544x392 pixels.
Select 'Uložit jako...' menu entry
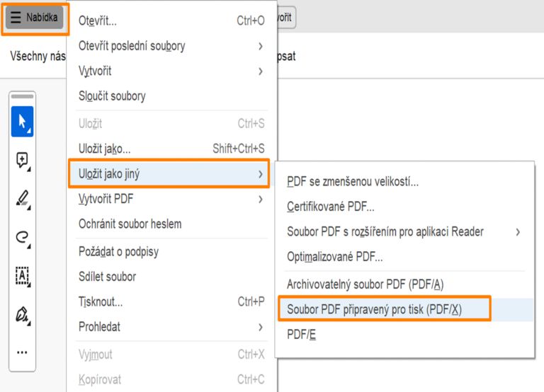[170, 149]
